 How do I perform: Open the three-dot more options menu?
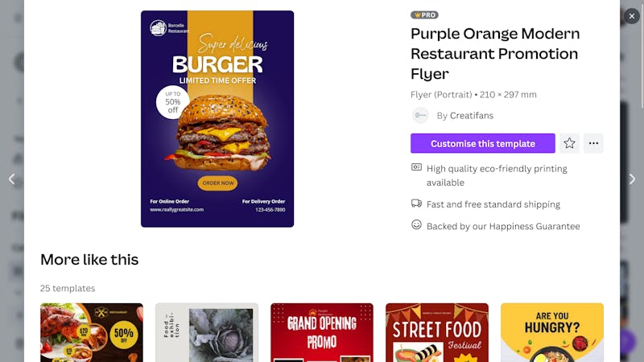click(x=593, y=143)
